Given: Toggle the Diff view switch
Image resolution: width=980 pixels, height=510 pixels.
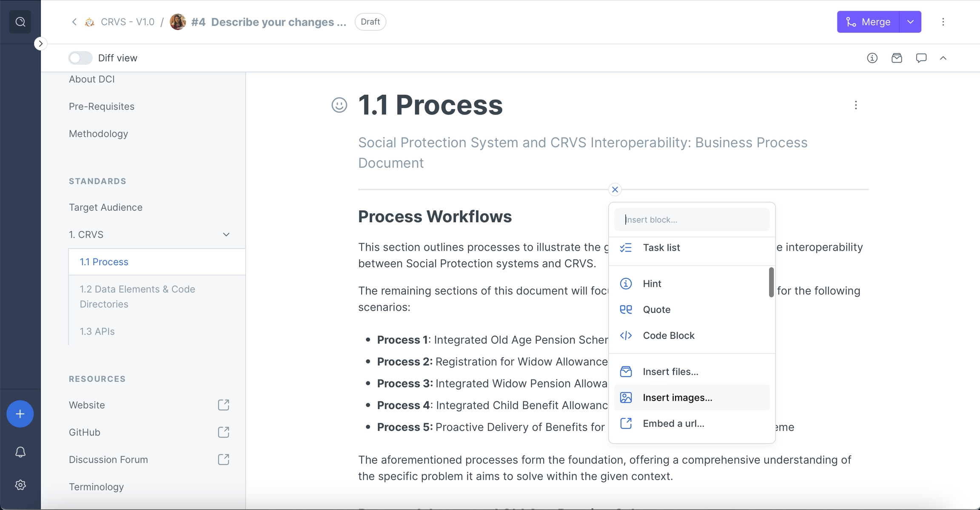Looking at the screenshot, I should pos(80,58).
